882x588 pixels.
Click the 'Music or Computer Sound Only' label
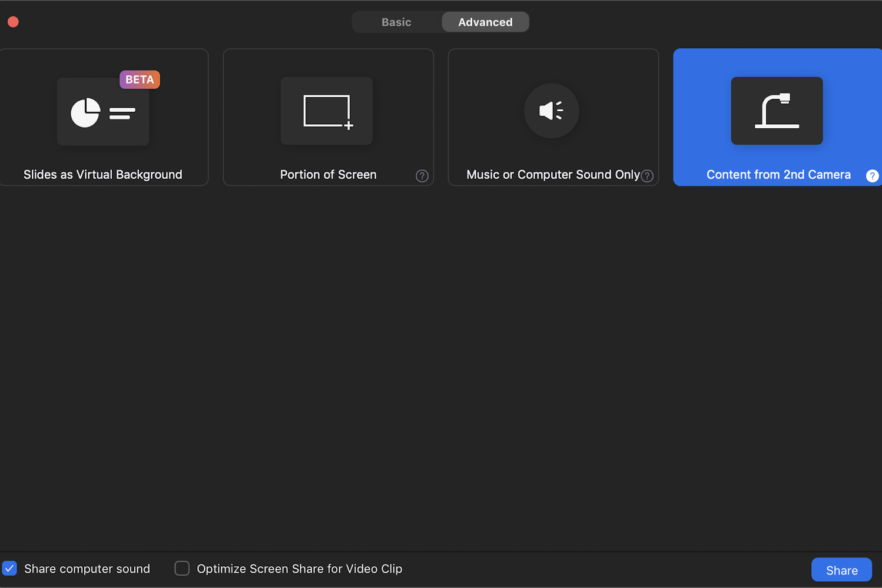coord(552,175)
